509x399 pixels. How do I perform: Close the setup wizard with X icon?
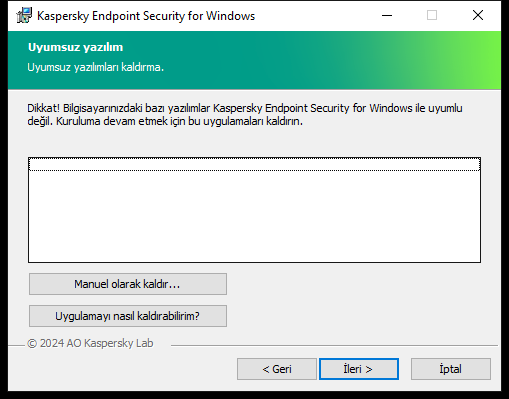coord(478,15)
